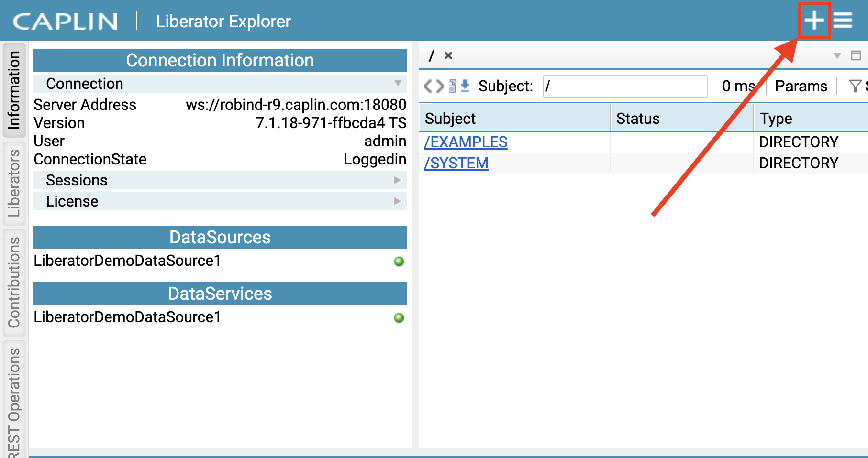Expand the License section
This screenshot has width=868, height=458.
(x=220, y=201)
